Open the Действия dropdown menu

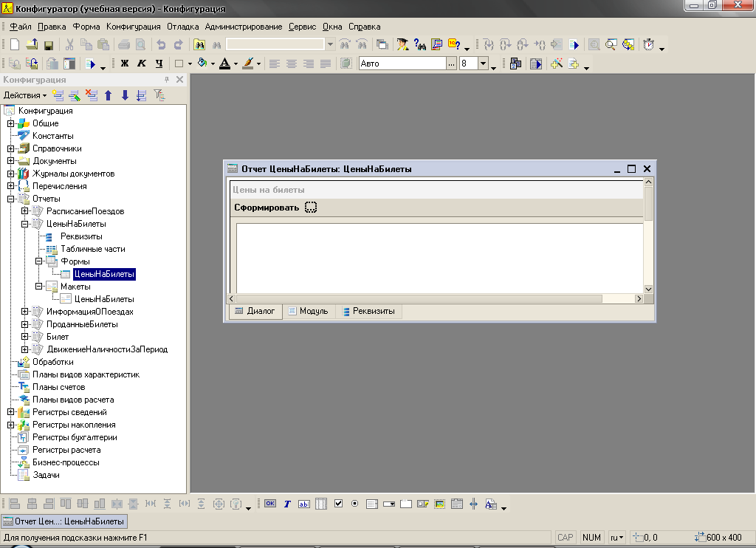click(x=24, y=95)
